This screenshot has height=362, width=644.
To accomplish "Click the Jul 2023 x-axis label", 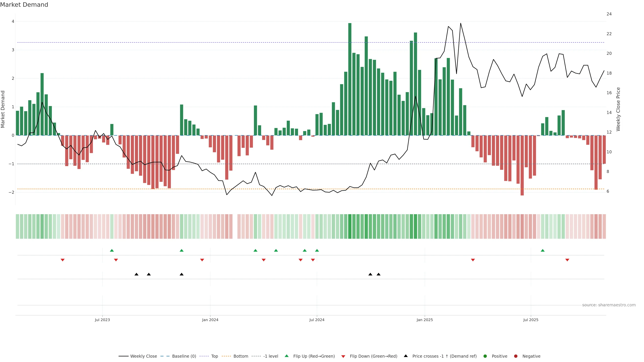I will [102, 320].
